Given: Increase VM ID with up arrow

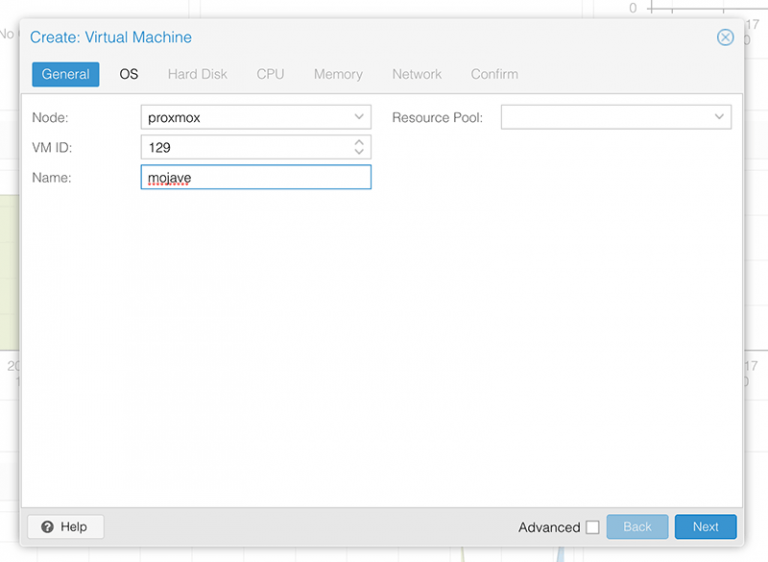Looking at the screenshot, I should tap(360, 142).
